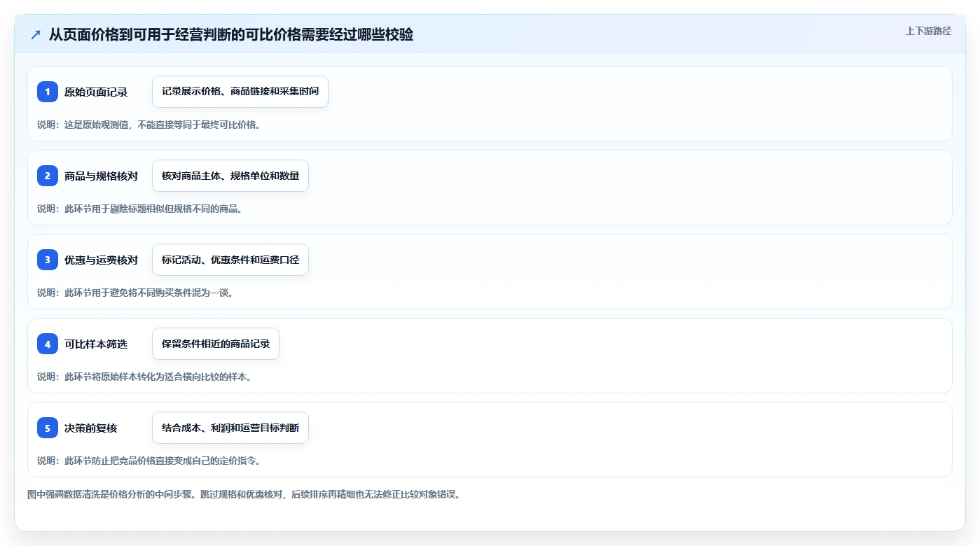
Task: Click the main heading 从页面价格到可用于经营判断
Action: point(231,34)
